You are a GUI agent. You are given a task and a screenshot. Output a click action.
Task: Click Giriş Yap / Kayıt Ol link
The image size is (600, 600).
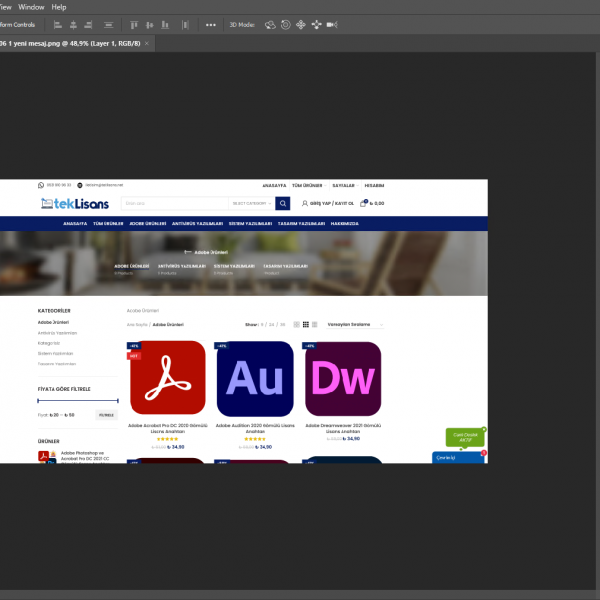click(x=331, y=203)
